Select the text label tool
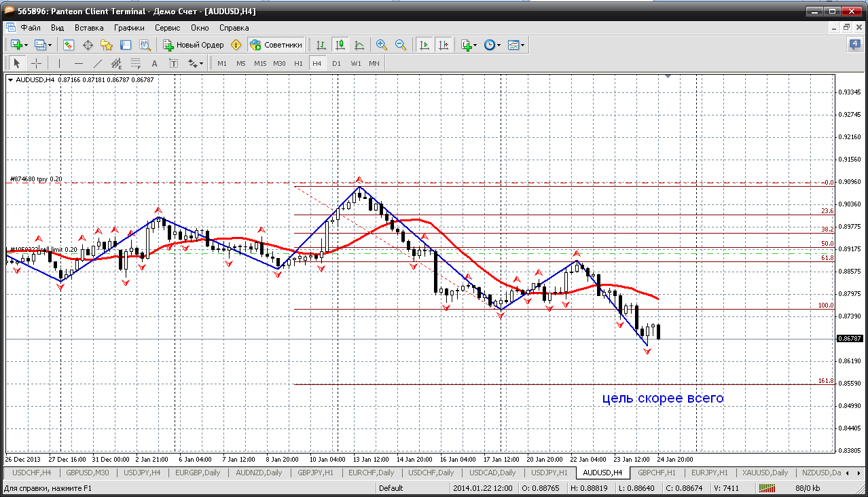868x497 pixels. coord(154,63)
